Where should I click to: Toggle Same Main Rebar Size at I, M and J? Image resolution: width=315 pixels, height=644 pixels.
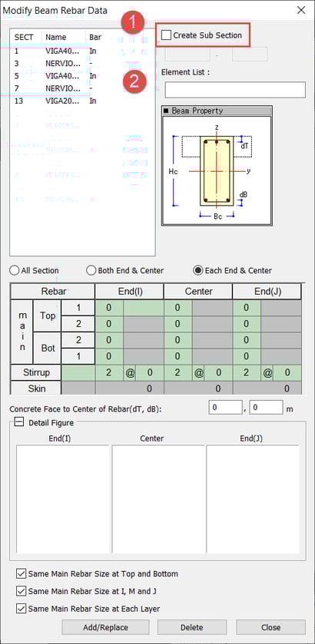21,592
